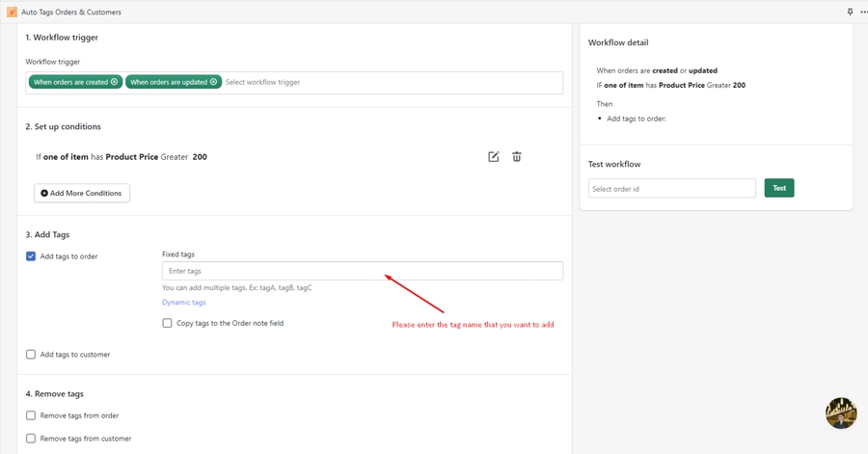
Task: Remove the 'When orders are created' trigger tag
Action: coord(115,82)
